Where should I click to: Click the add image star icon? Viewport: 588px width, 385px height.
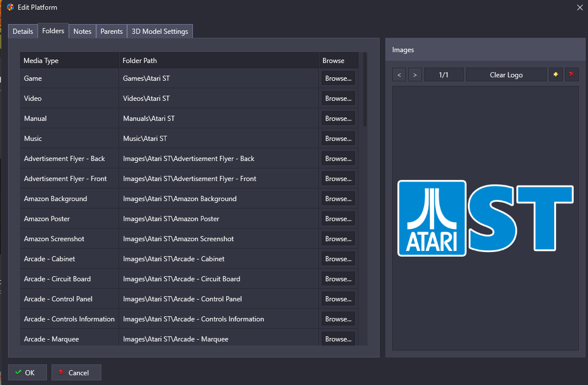(555, 74)
